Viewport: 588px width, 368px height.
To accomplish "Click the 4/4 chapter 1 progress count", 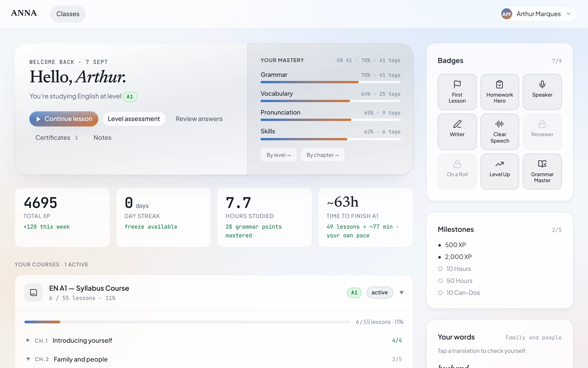I will 397,340.
